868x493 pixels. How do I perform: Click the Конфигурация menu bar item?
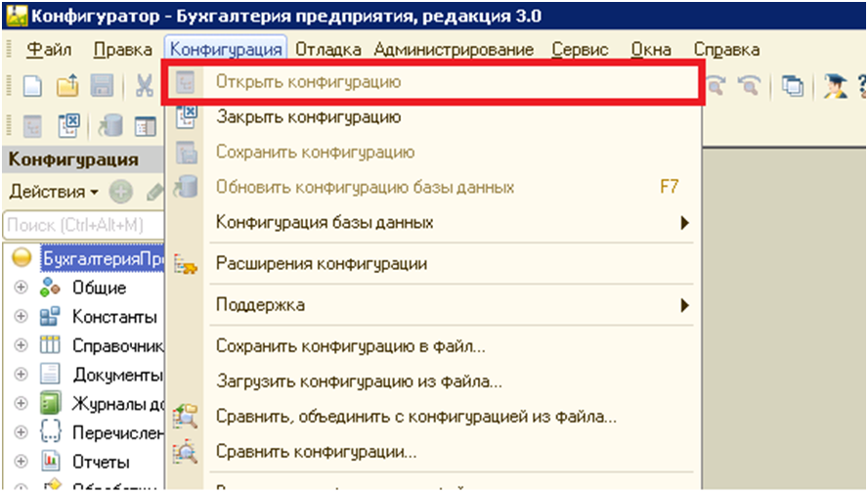pos(225,49)
